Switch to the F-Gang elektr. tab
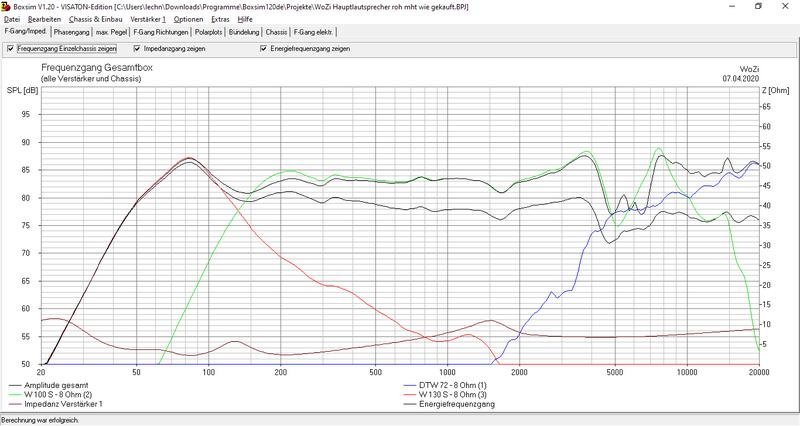This screenshot has width=800, height=426. pos(313,32)
